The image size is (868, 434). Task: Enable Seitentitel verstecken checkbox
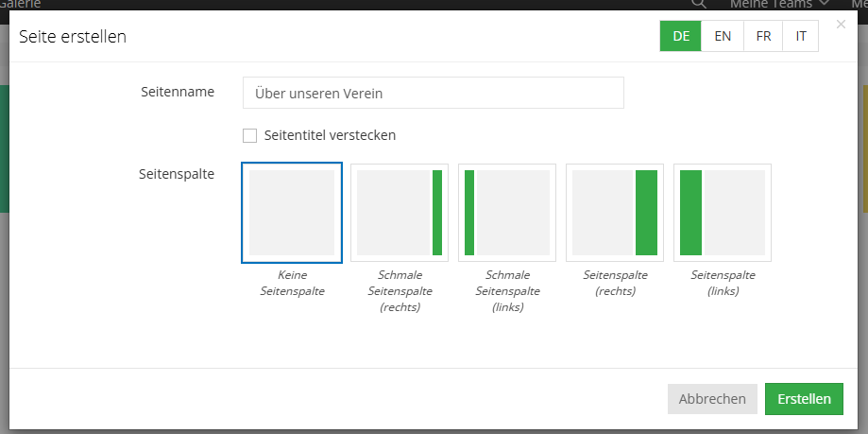(x=249, y=135)
